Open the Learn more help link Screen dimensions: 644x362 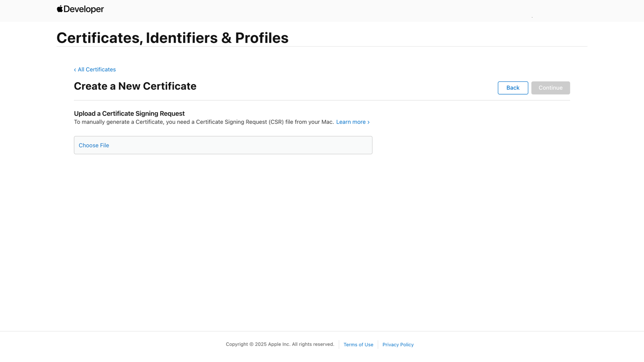click(x=351, y=122)
